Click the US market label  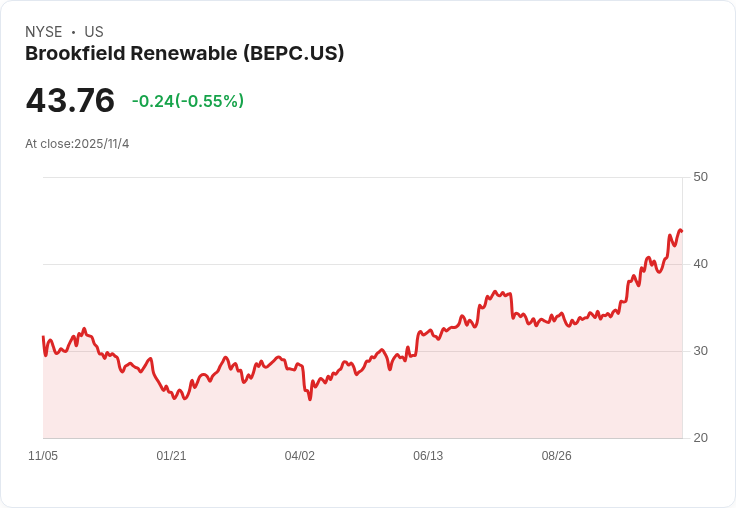[x=94, y=32]
